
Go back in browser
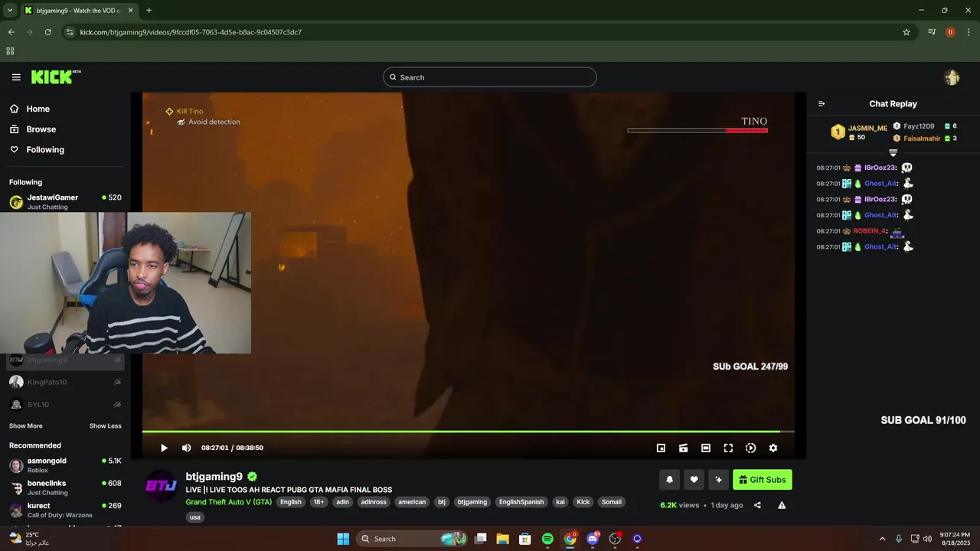pos(11,32)
